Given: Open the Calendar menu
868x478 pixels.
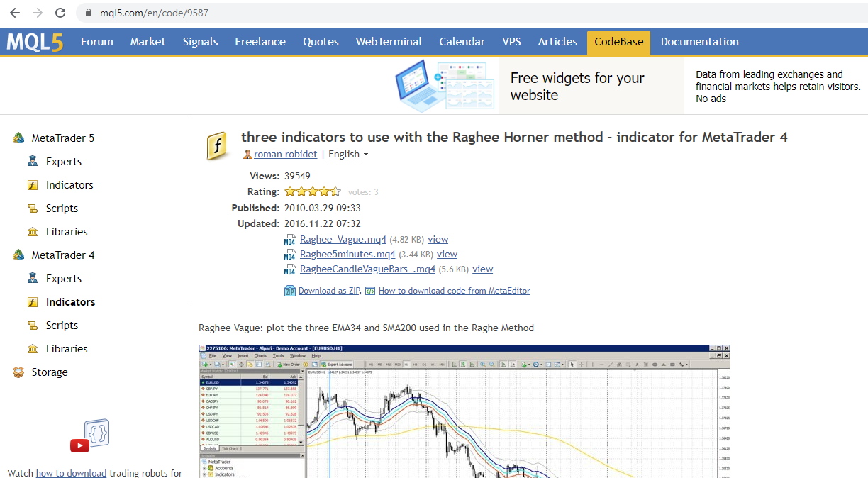Looking at the screenshot, I should tap(462, 42).
